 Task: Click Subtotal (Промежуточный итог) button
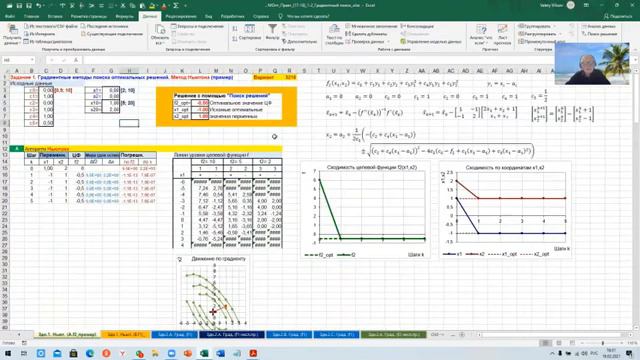[x=542, y=42]
